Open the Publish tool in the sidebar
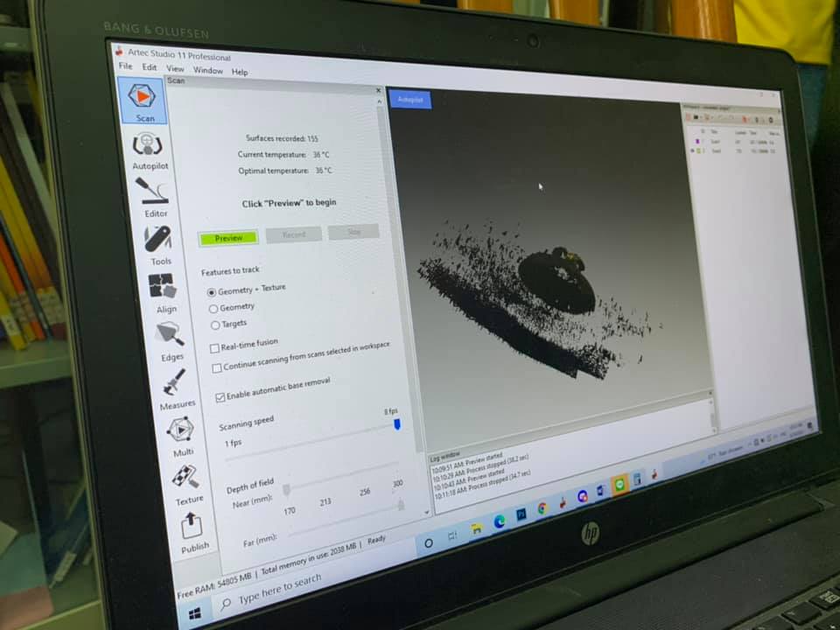Image resolution: width=840 pixels, height=630 pixels. pos(193,533)
